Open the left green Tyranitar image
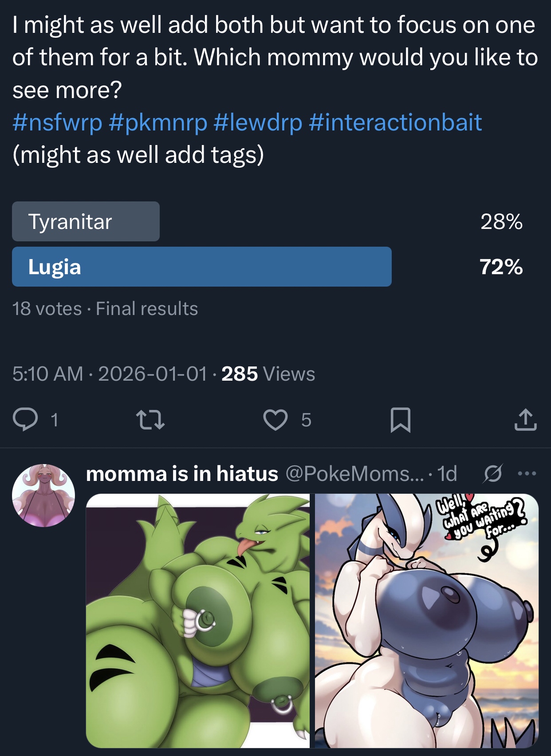This screenshot has height=756, width=551. coord(198,620)
